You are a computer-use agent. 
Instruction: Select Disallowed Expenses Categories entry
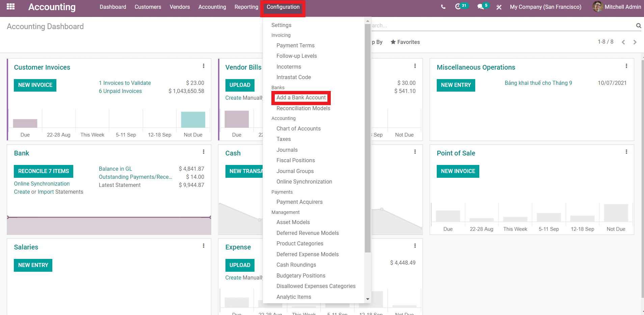[316, 286]
